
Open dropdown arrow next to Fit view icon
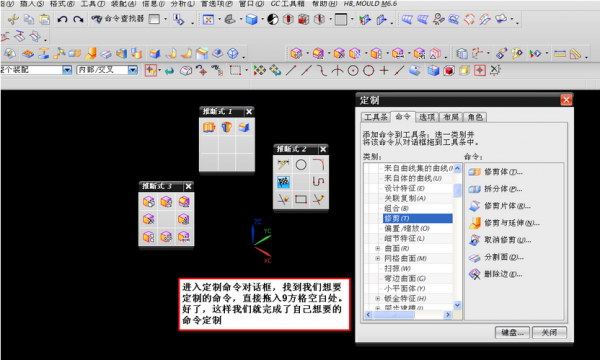pos(219,19)
